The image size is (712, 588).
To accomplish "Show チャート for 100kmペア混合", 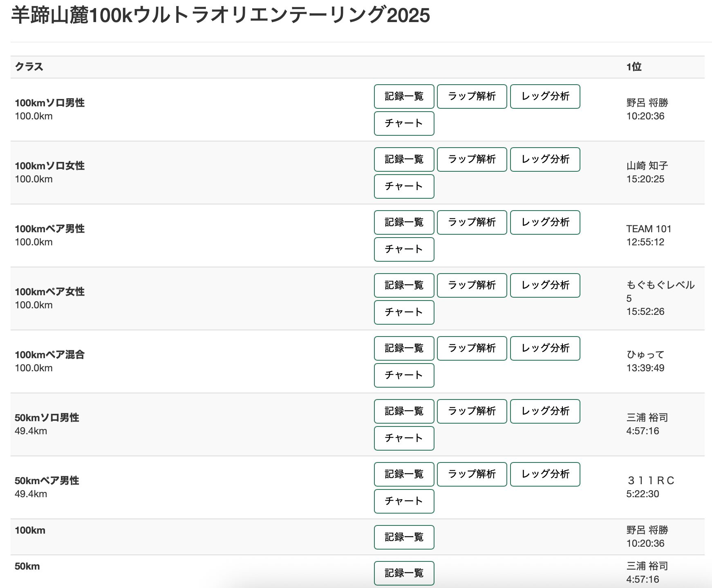I will pos(404,375).
